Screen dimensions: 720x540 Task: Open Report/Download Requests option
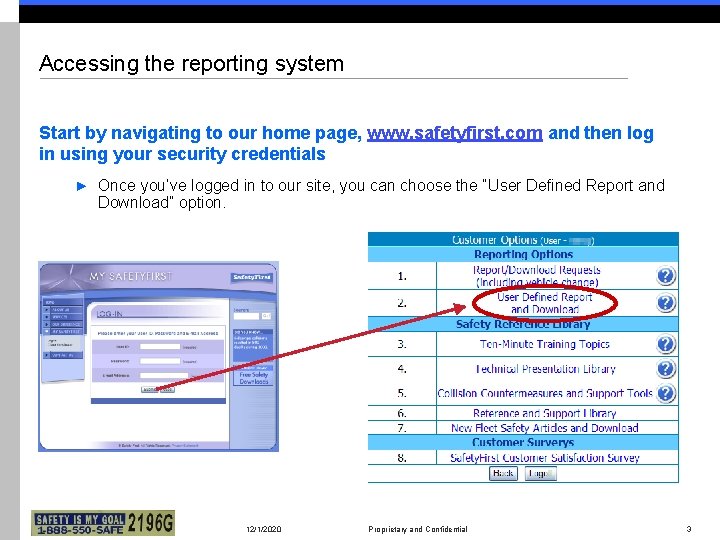tap(537, 276)
